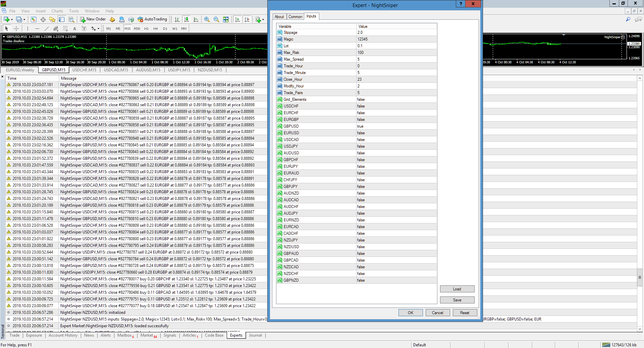The image size is (644, 348).
Task: Zoom in on the chart
Action: 207,19
